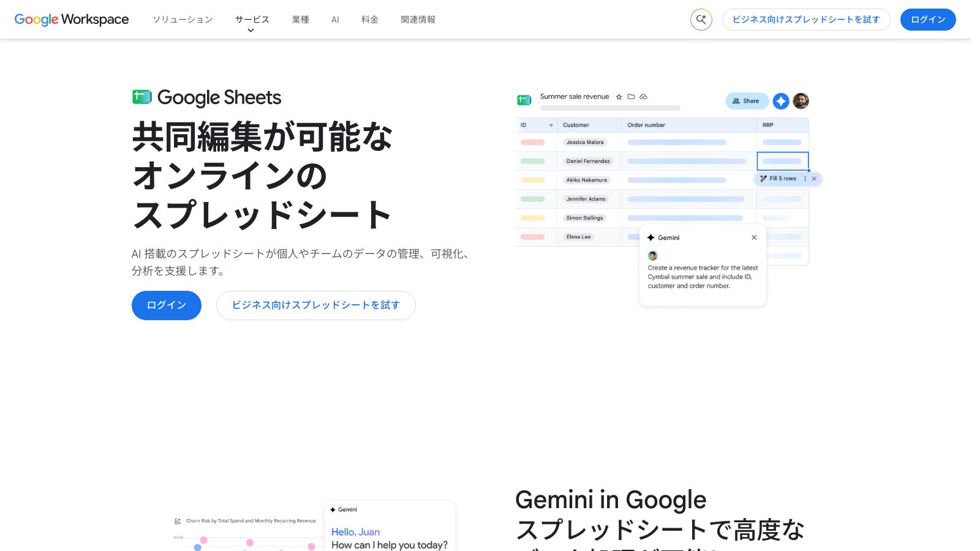This screenshot has width=980, height=551.
Task: Click the Summer sale revenue title
Action: click(575, 97)
